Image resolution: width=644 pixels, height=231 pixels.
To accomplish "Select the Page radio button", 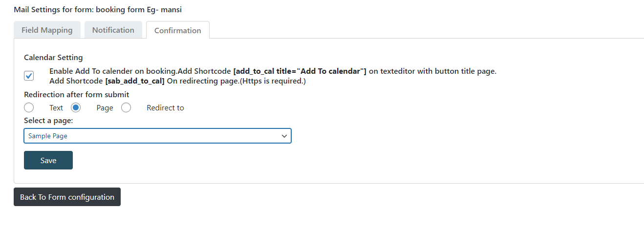I will pyautogui.click(x=76, y=107).
